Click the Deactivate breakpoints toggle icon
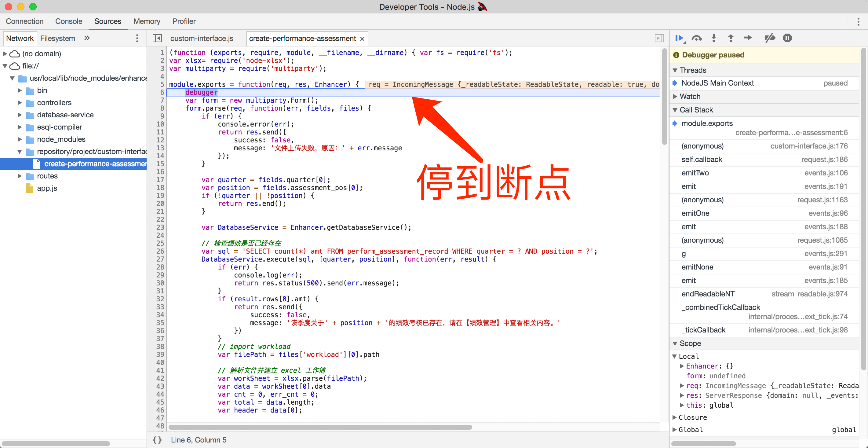 coord(770,38)
